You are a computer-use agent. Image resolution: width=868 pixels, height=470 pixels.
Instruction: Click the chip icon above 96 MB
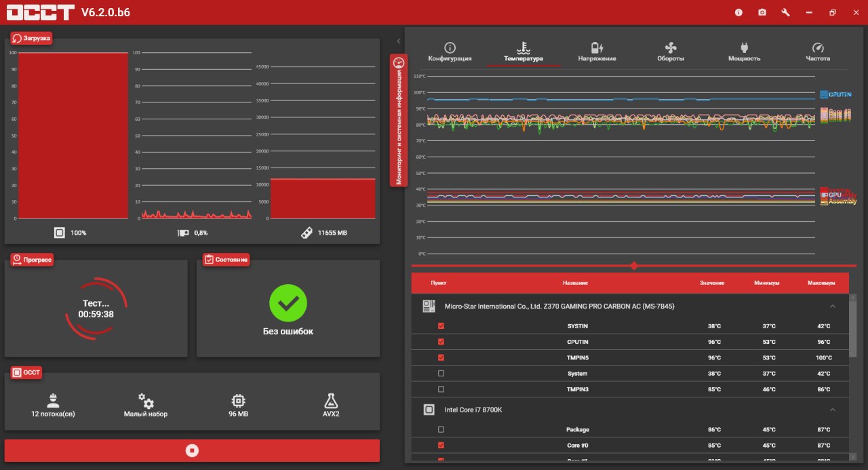238,400
